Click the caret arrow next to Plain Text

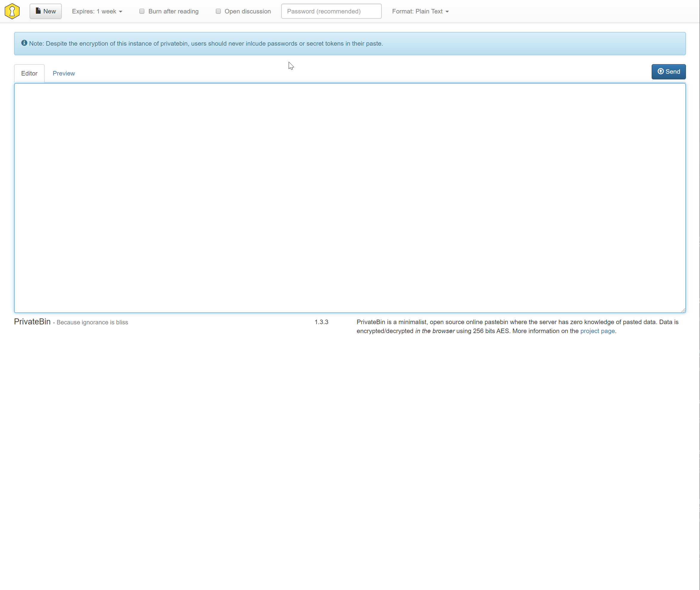pos(447,12)
